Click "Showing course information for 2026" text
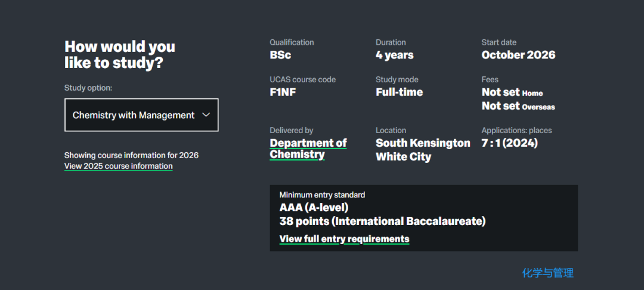The height and width of the screenshot is (290, 644). pos(131,155)
